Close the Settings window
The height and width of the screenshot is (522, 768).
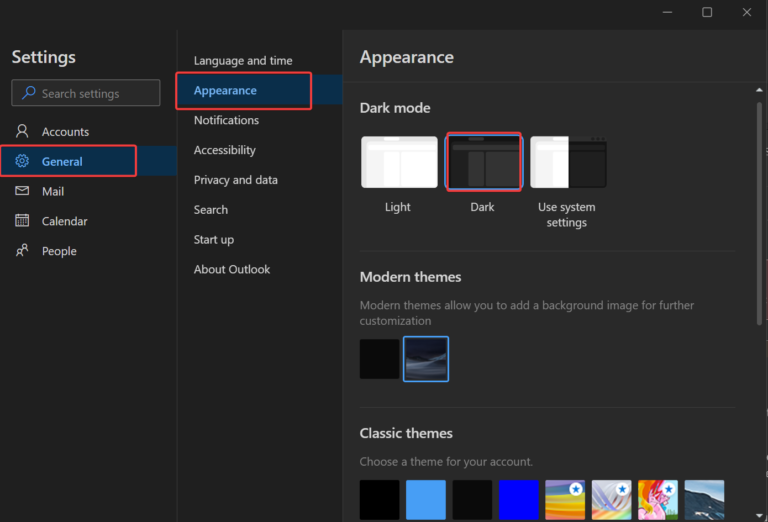tap(746, 12)
